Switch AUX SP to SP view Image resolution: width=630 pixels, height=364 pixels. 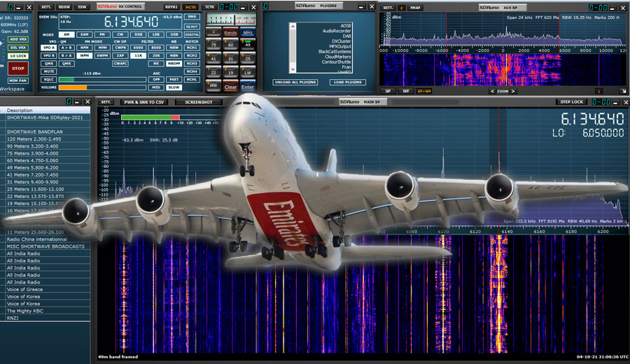[388, 91]
